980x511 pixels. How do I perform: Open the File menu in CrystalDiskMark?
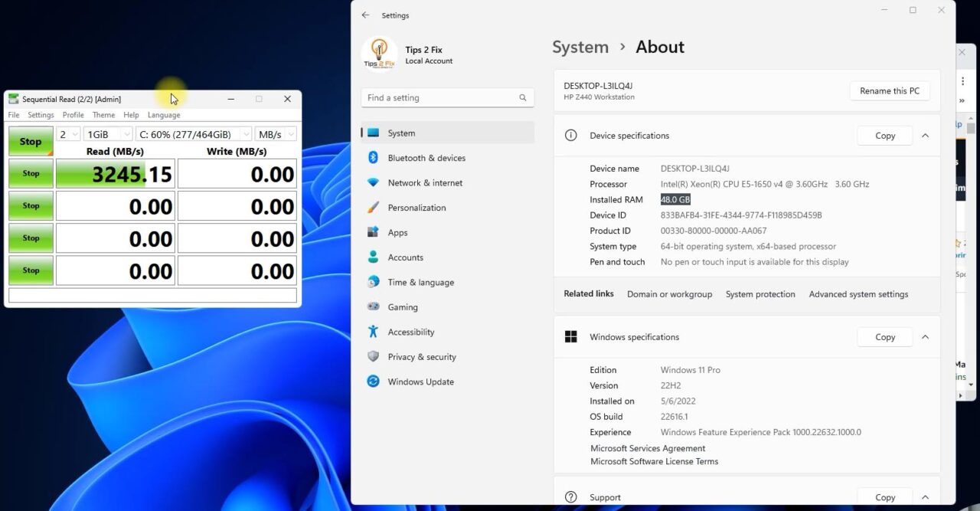point(14,115)
